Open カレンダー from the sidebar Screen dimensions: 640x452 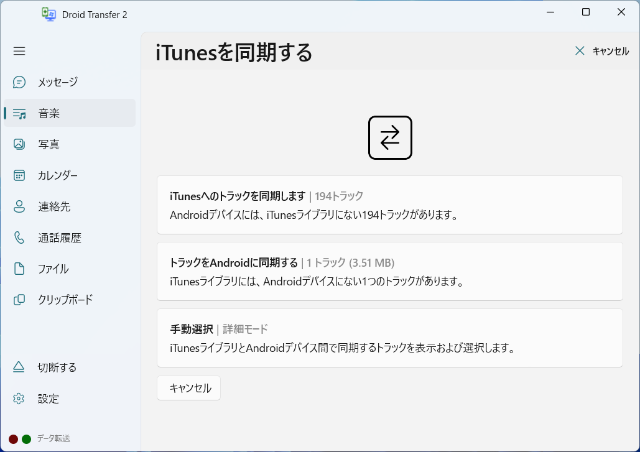tap(70, 175)
